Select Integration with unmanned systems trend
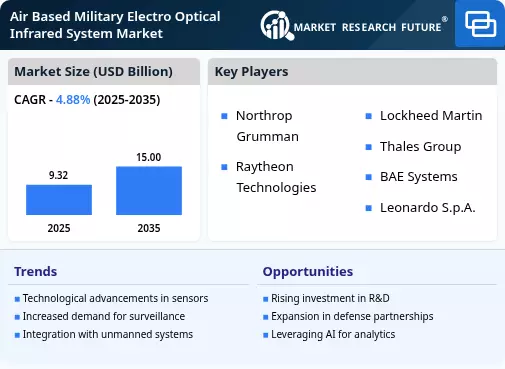Screen dimensions: 505x369 (x=108, y=334)
